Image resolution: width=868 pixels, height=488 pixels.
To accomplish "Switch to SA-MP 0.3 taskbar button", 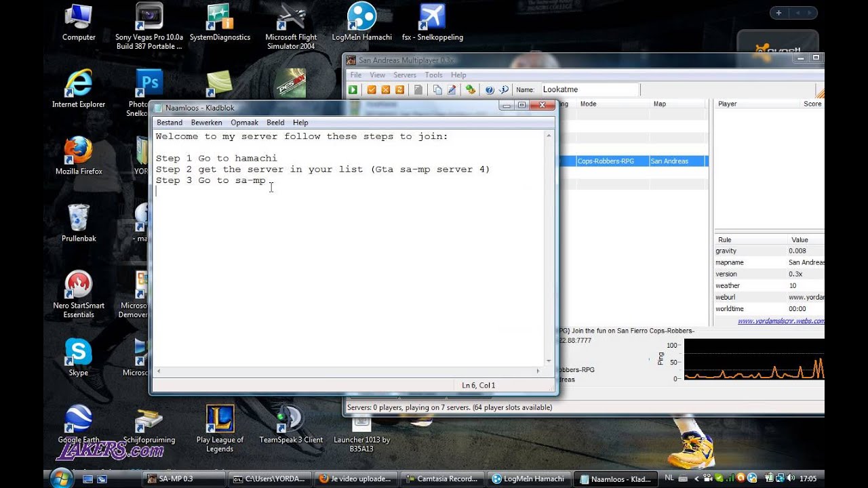I will coord(183,479).
